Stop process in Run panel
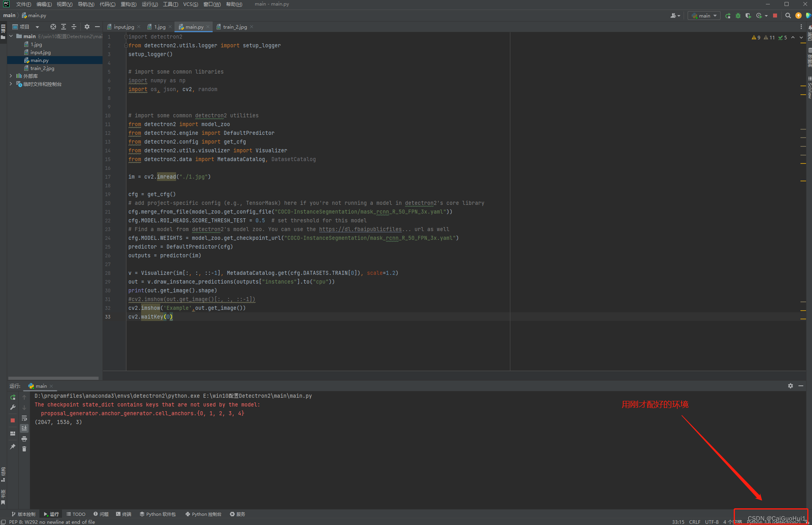 pos(13,420)
